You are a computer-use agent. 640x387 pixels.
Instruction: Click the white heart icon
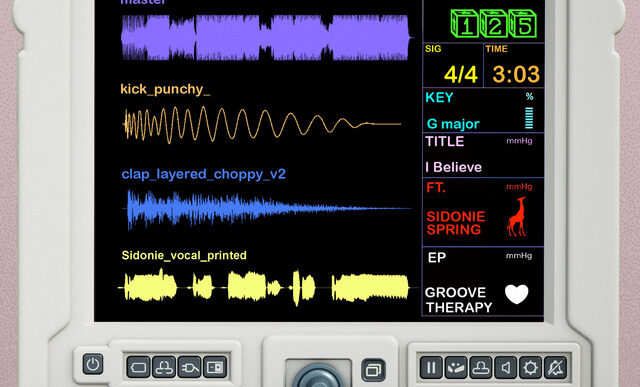point(517,294)
